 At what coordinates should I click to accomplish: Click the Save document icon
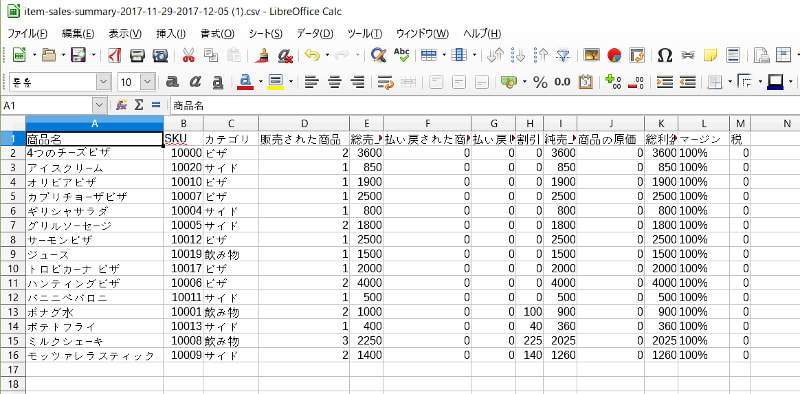pyautogui.click(x=79, y=55)
